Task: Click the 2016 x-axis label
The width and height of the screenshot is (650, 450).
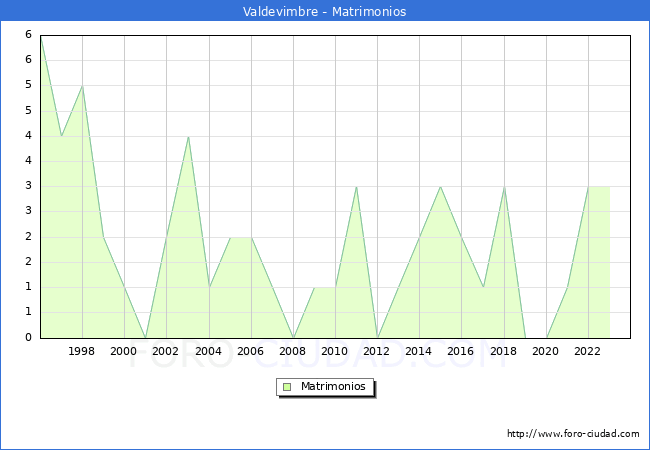Action: pyautogui.click(x=461, y=351)
